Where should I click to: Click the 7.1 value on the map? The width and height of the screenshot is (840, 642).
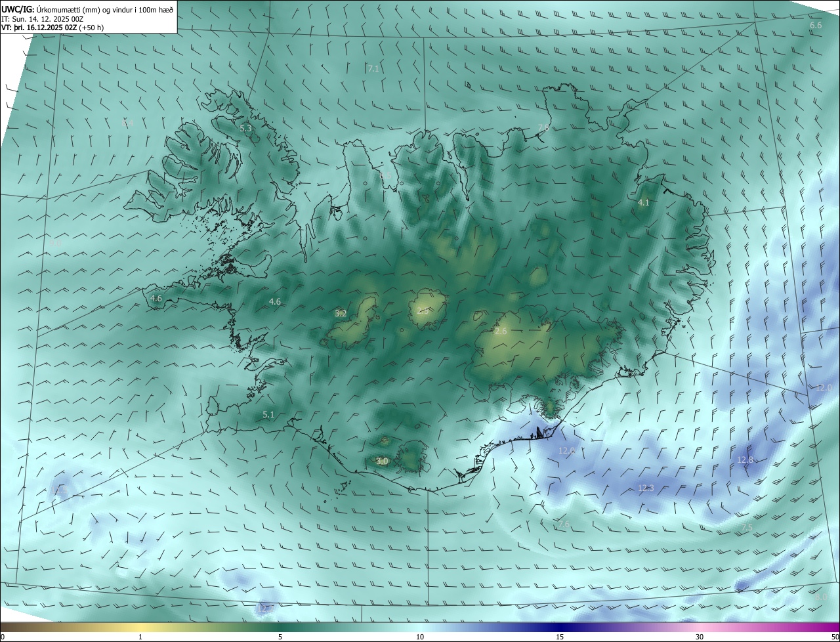pos(373,68)
